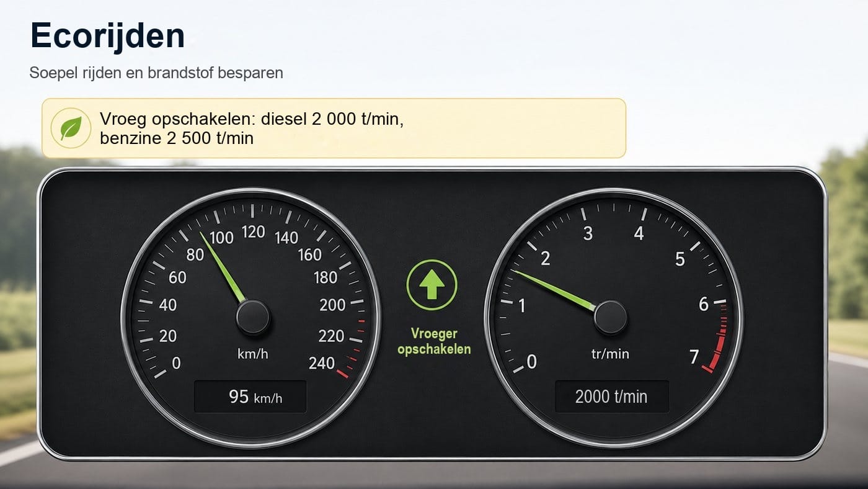This screenshot has width=868, height=489.
Task: Click the "120" mark on the speedometer
Action: [x=253, y=232]
